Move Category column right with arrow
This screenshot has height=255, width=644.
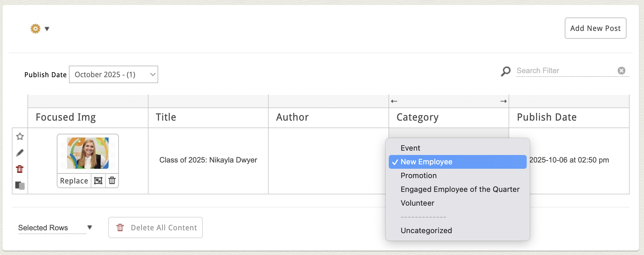503,101
